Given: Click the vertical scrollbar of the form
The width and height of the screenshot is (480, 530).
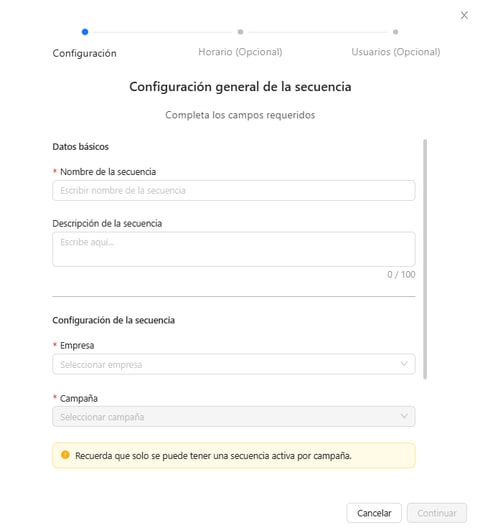Looking at the screenshot, I should point(425,259).
